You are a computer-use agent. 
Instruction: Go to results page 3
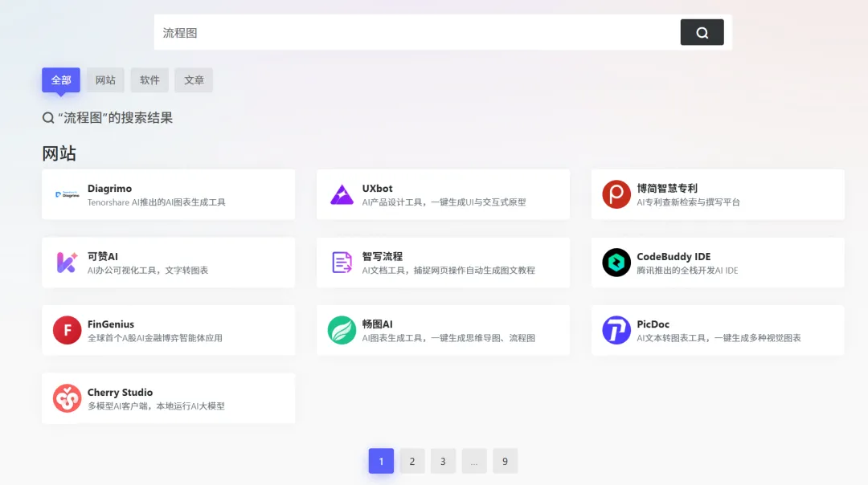(443, 461)
